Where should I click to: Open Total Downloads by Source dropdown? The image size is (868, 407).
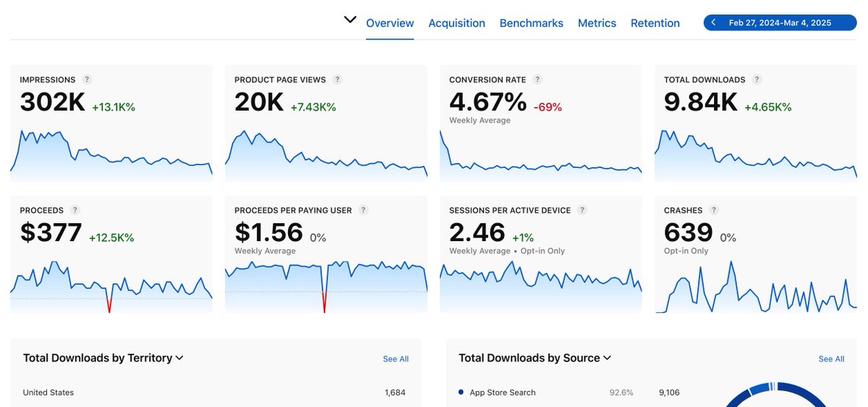pyautogui.click(x=535, y=358)
